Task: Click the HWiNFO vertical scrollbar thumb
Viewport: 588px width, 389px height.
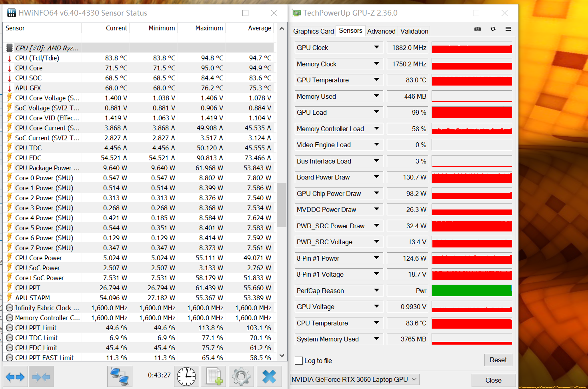Action: (282, 205)
